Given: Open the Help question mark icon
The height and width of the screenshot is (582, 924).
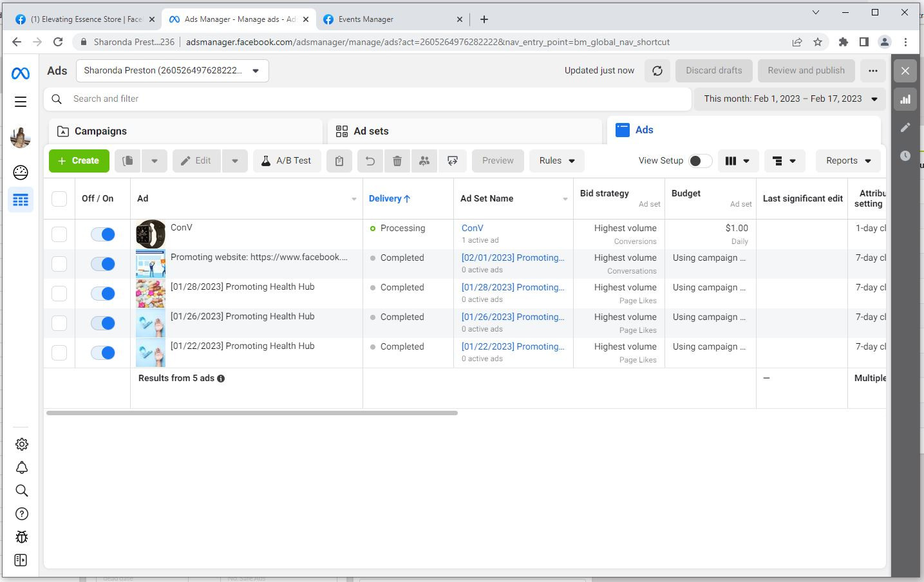Looking at the screenshot, I should (x=21, y=514).
